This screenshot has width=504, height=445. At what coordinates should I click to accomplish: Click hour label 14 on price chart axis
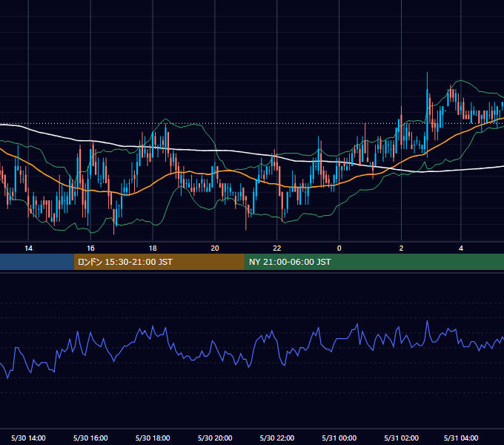tap(28, 248)
